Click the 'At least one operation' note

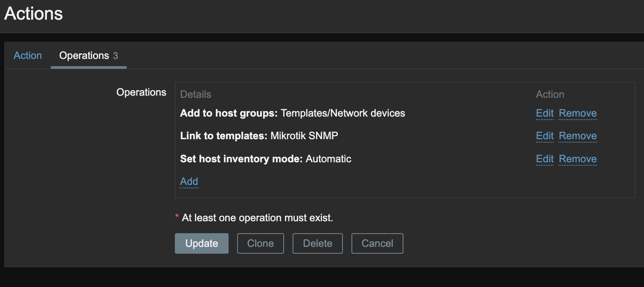click(x=257, y=218)
